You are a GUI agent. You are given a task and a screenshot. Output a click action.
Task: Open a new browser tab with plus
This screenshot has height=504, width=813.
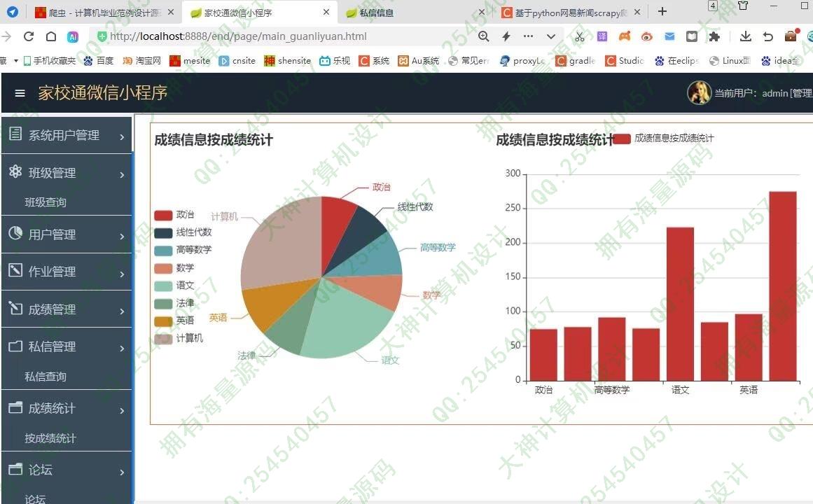662,11
